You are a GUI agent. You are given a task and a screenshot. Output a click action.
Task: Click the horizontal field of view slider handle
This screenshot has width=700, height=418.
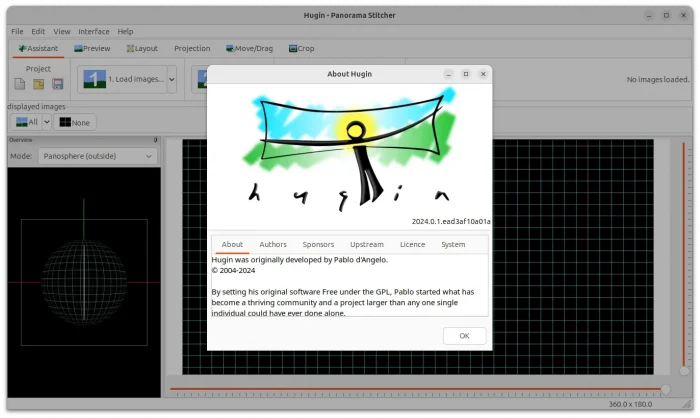[665, 389]
